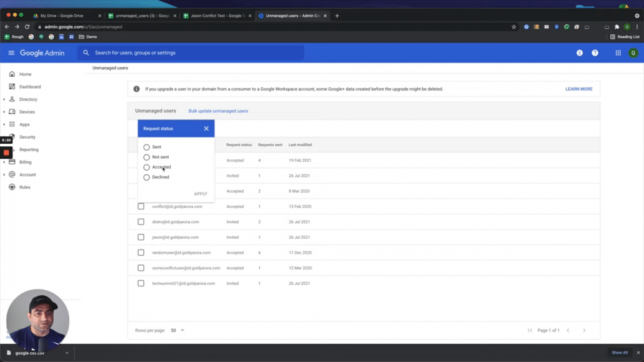Click the Home icon in sidebar

click(12, 74)
